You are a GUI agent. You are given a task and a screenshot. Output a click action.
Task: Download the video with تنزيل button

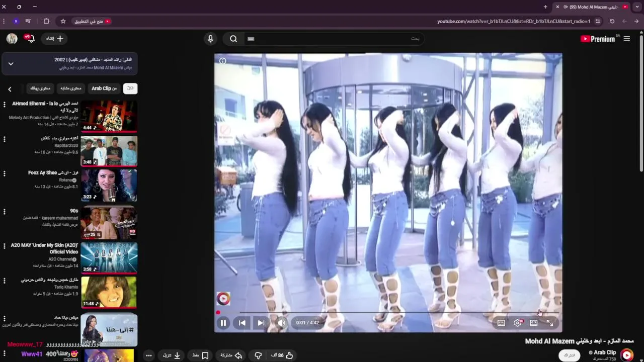[172, 355]
